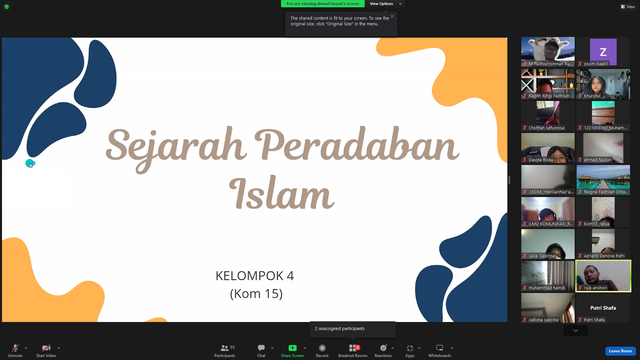
Task: Click the green Share Screen icon
Action: tap(293, 348)
